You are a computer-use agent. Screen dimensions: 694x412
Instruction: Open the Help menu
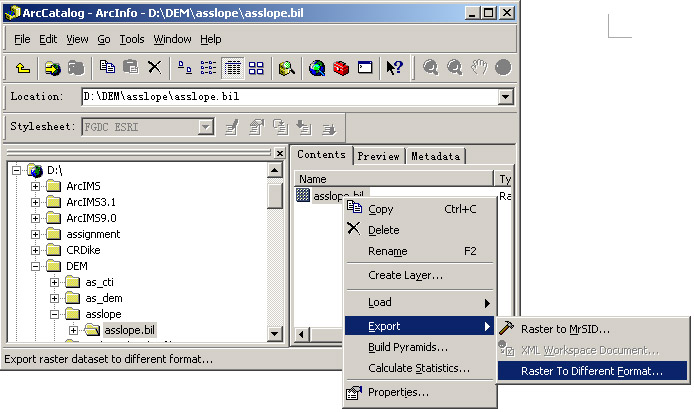point(211,39)
